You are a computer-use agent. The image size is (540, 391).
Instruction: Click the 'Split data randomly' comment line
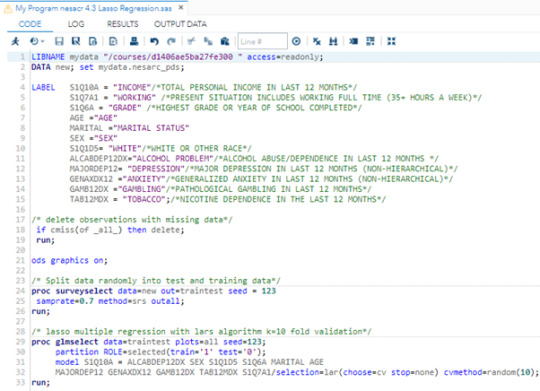click(x=156, y=281)
